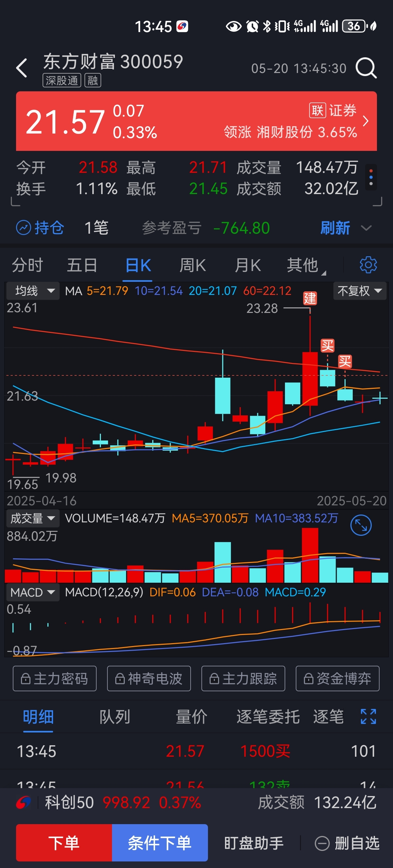Tap the 建 marker on the candlestick chart

click(310, 298)
